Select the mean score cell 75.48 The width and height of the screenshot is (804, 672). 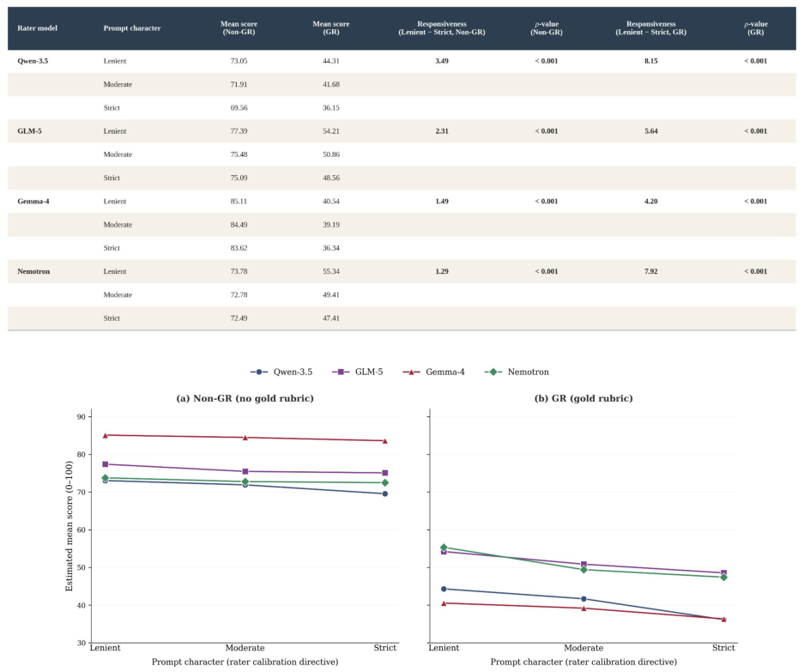point(239,154)
